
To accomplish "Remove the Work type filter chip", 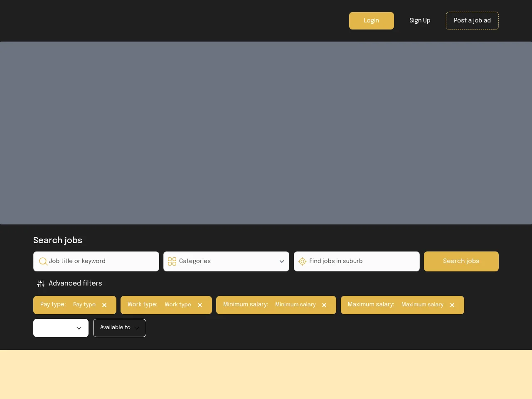I will 200,305.
